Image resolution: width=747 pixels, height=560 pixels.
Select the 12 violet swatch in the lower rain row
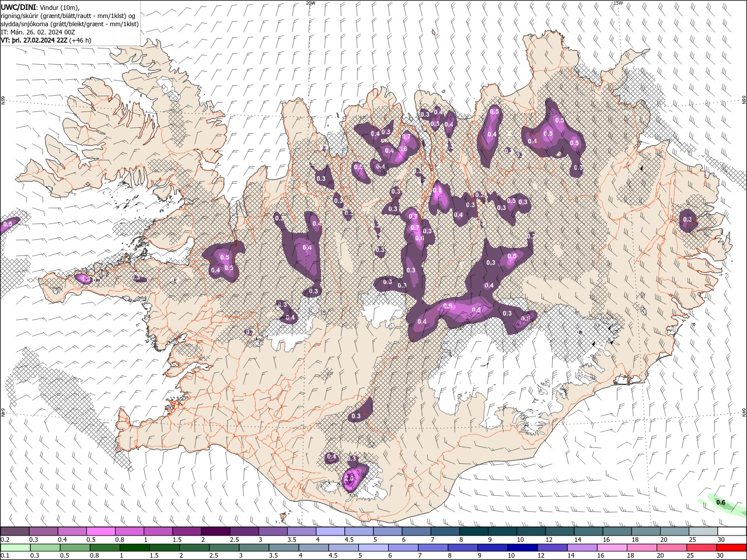[x=552, y=547]
